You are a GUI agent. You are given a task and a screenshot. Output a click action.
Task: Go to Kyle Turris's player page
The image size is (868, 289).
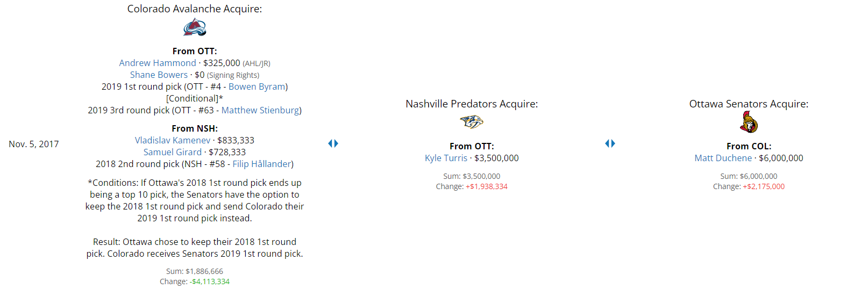coord(446,158)
